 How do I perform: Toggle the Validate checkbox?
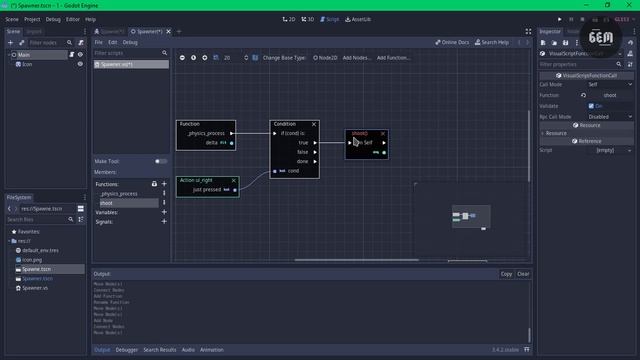pyautogui.click(x=591, y=106)
